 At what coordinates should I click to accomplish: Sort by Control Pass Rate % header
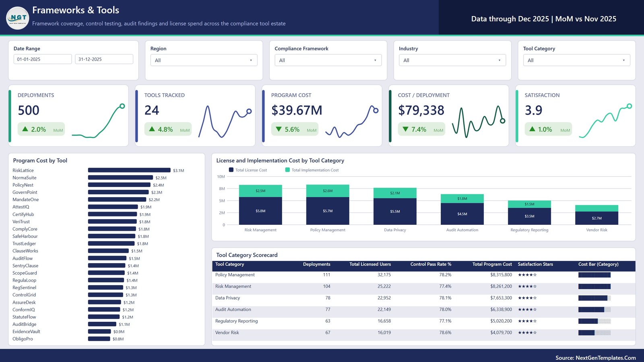tap(431, 264)
